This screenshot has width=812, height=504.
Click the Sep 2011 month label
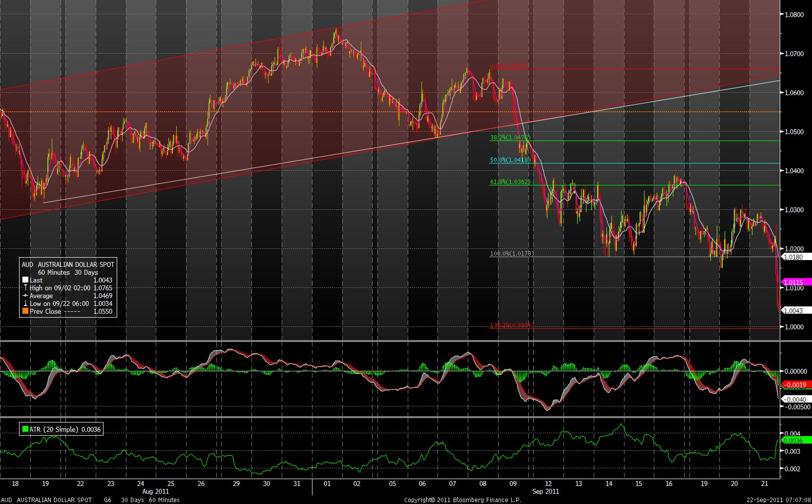tap(546, 491)
